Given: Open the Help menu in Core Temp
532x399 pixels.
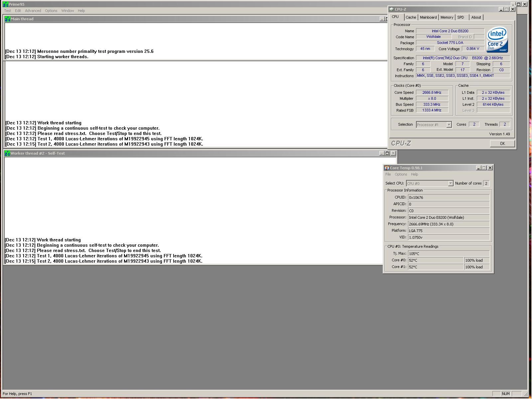Looking at the screenshot, I should point(415,174).
